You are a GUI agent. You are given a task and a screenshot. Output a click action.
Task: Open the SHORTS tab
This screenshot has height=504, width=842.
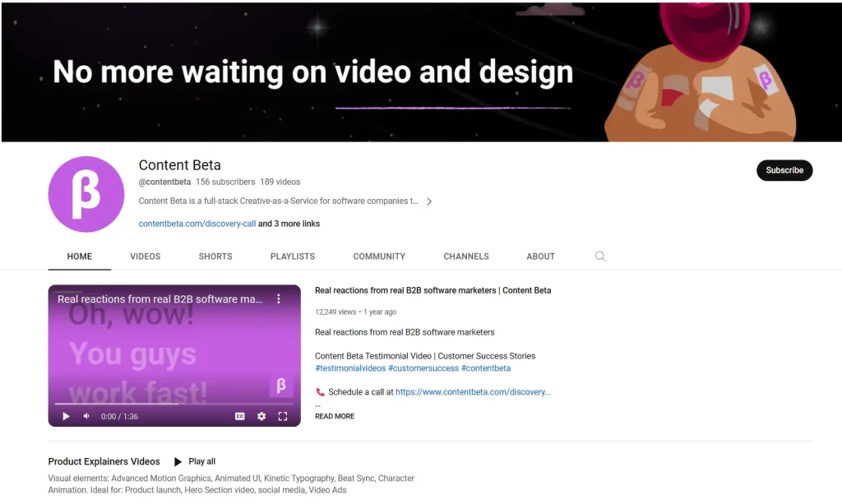[x=215, y=257]
